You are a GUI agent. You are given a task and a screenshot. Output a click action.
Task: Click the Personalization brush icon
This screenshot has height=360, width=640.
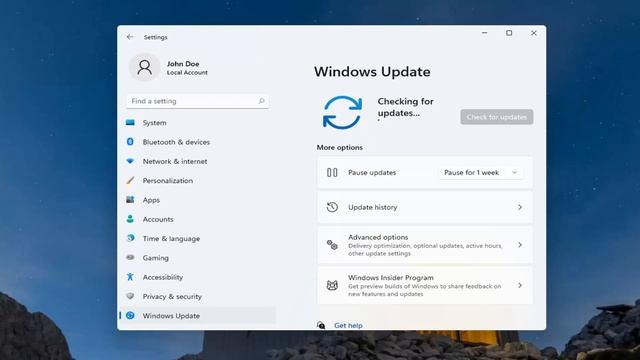tap(130, 180)
